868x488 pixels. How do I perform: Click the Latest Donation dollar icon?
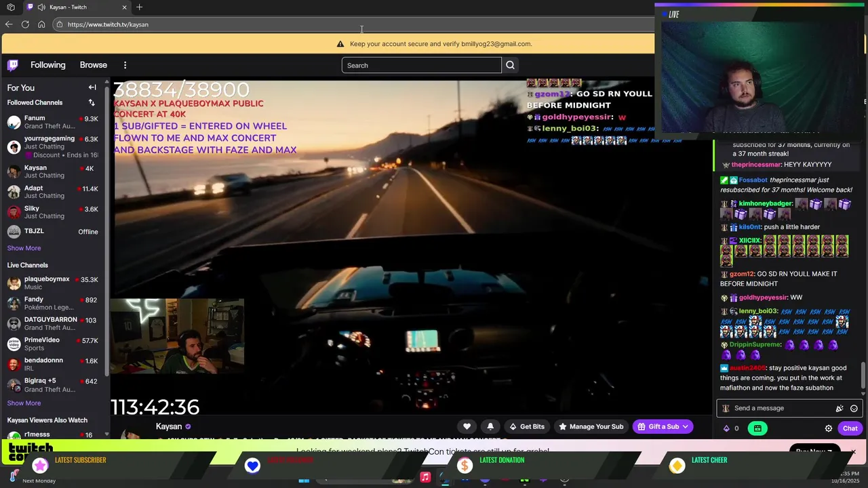465,466
